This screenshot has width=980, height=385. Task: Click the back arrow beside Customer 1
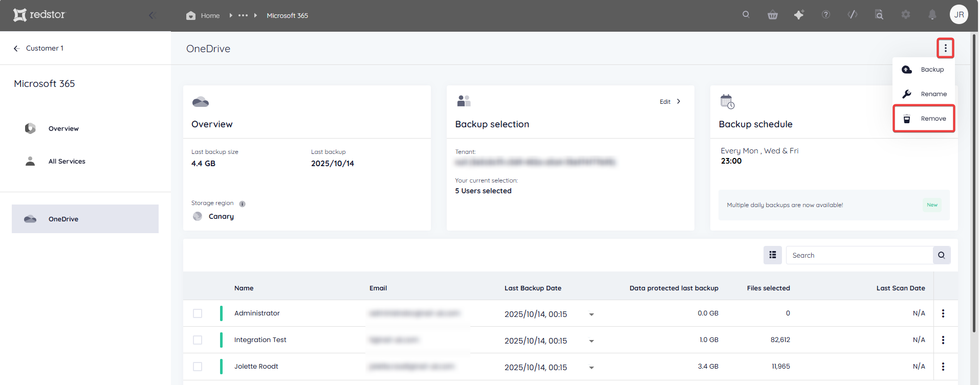pyautogui.click(x=16, y=48)
